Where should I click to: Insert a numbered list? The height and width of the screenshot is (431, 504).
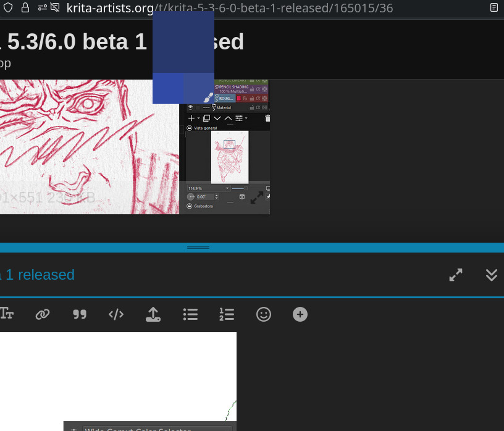tap(227, 314)
